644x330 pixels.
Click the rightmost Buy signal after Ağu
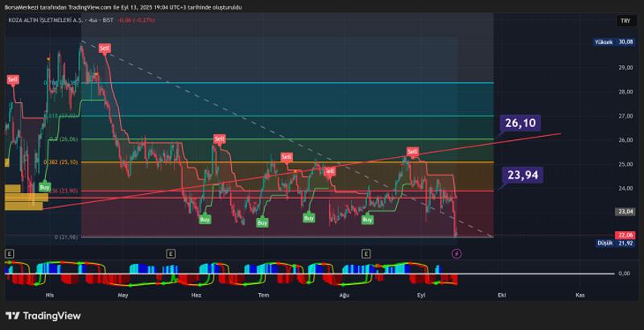point(367,220)
